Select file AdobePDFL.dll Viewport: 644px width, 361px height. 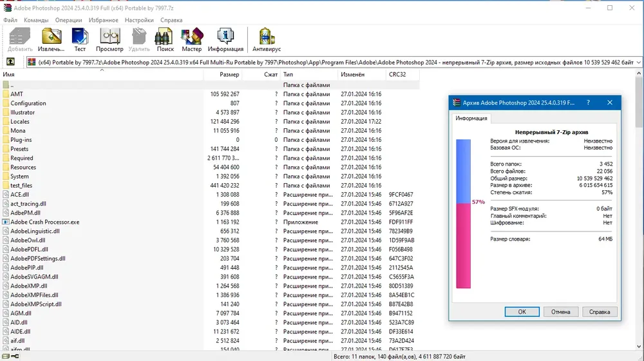pos(209,249)
